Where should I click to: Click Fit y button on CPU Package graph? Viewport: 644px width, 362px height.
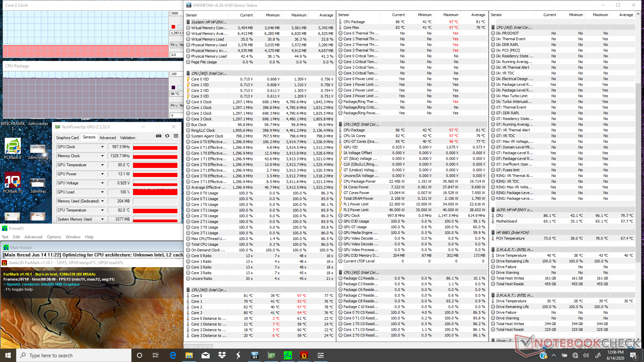(x=174, y=105)
